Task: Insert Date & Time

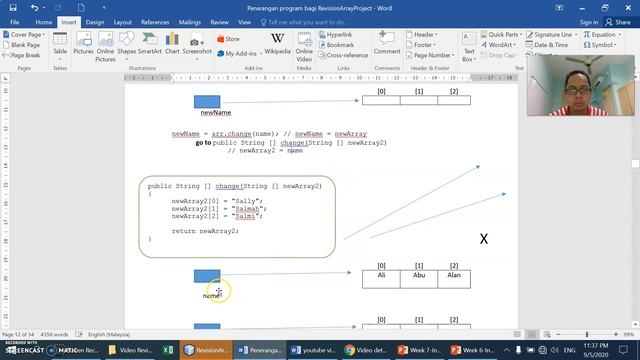Action: [547, 45]
